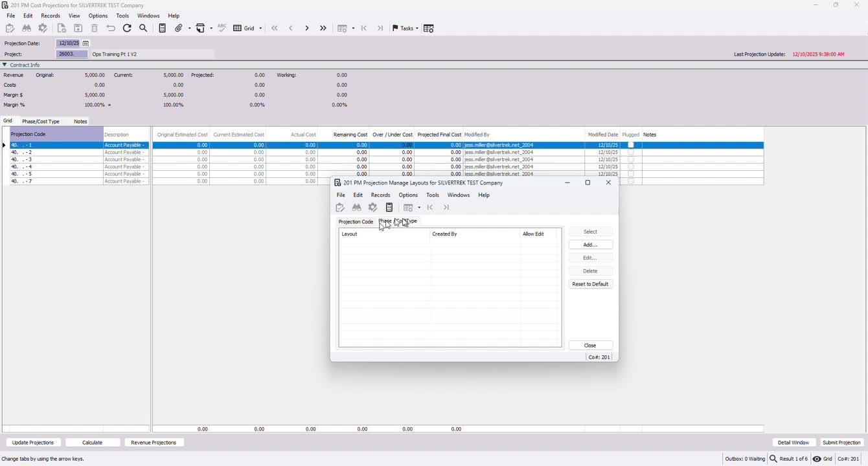Click the previous tab arrow in main toolbar
Viewport: 868px width, 466px height.
click(364, 28)
